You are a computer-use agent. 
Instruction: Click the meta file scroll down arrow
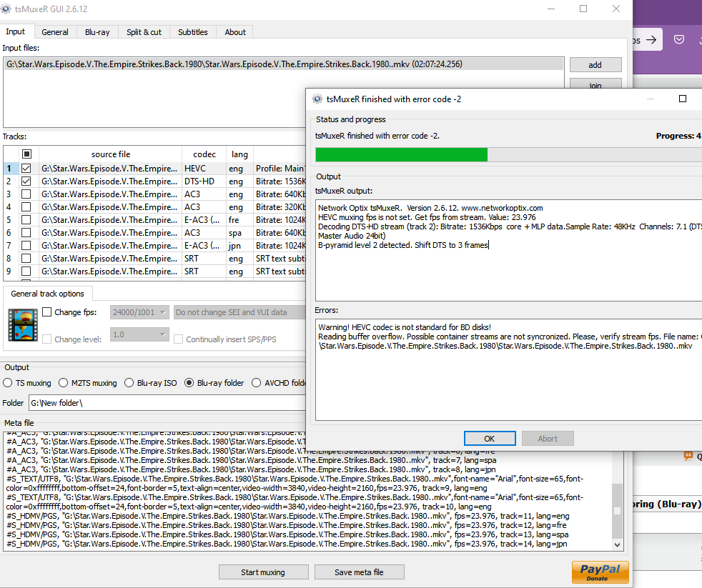point(617,544)
